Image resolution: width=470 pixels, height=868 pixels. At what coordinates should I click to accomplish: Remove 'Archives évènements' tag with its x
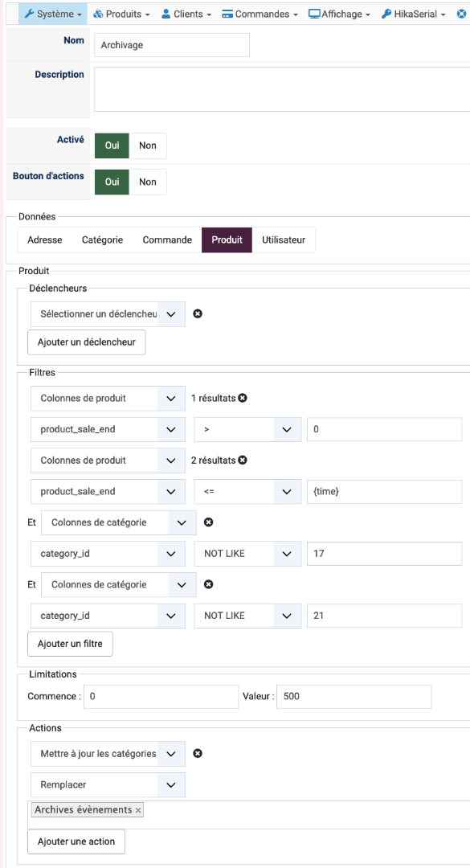pyautogui.click(x=138, y=810)
